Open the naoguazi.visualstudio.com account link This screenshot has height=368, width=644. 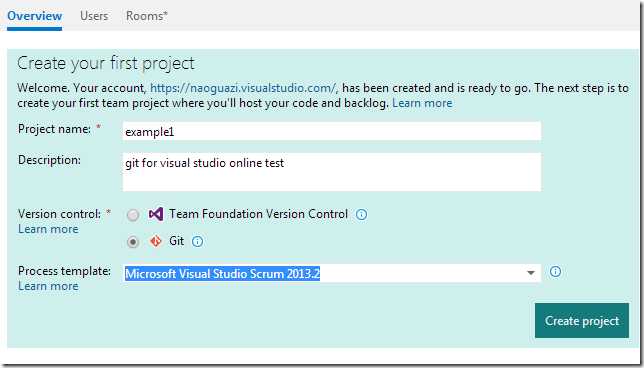[x=244, y=88]
